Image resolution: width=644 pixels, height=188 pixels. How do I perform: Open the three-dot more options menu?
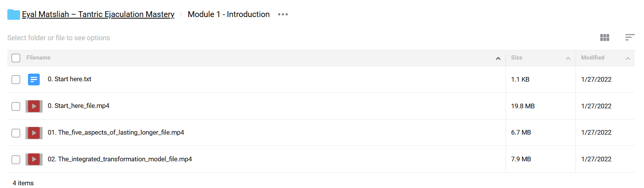[283, 14]
